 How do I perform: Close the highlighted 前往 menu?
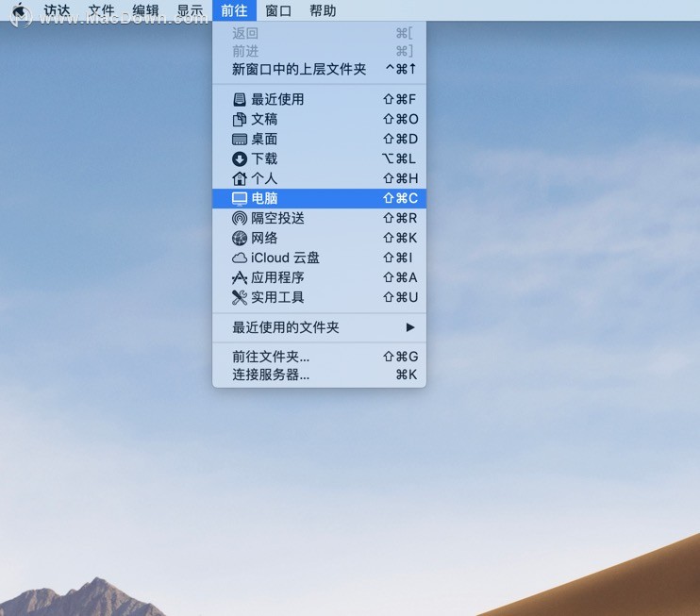point(234,10)
